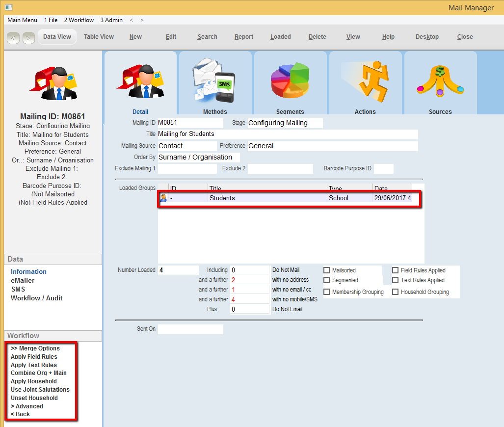
Task: Click the person icon in Students row
Action: tap(163, 198)
